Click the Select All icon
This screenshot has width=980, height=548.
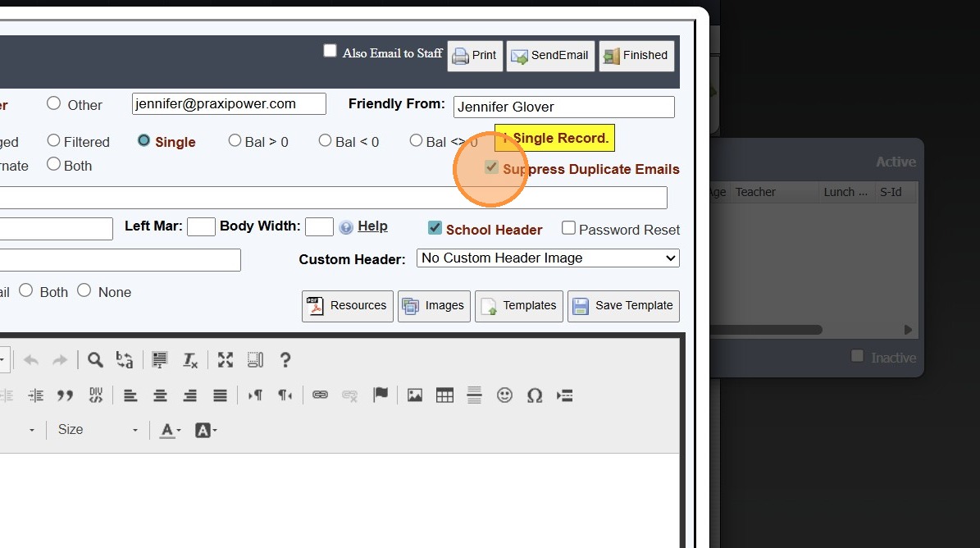point(160,360)
